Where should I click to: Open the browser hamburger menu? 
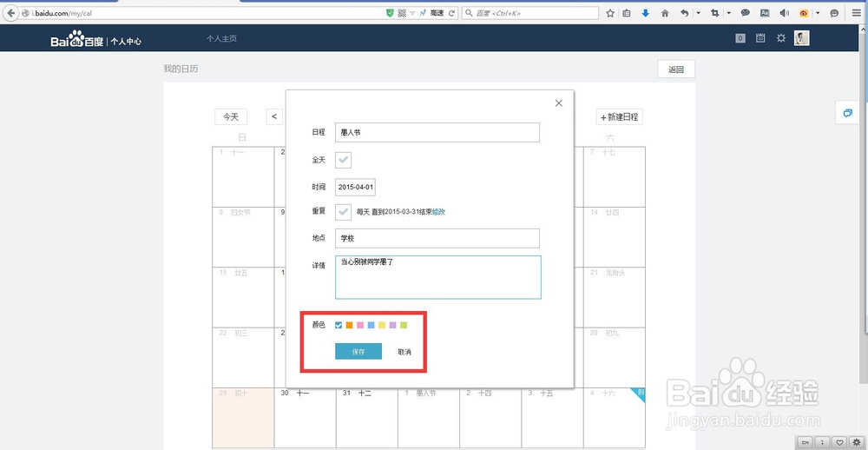[x=857, y=13]
